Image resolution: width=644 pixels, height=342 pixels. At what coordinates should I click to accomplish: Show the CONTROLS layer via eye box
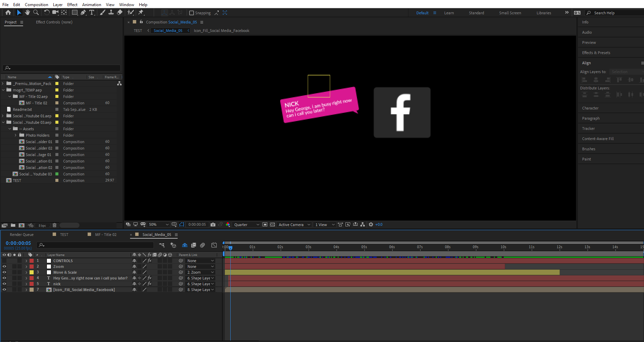click(4, 261)
